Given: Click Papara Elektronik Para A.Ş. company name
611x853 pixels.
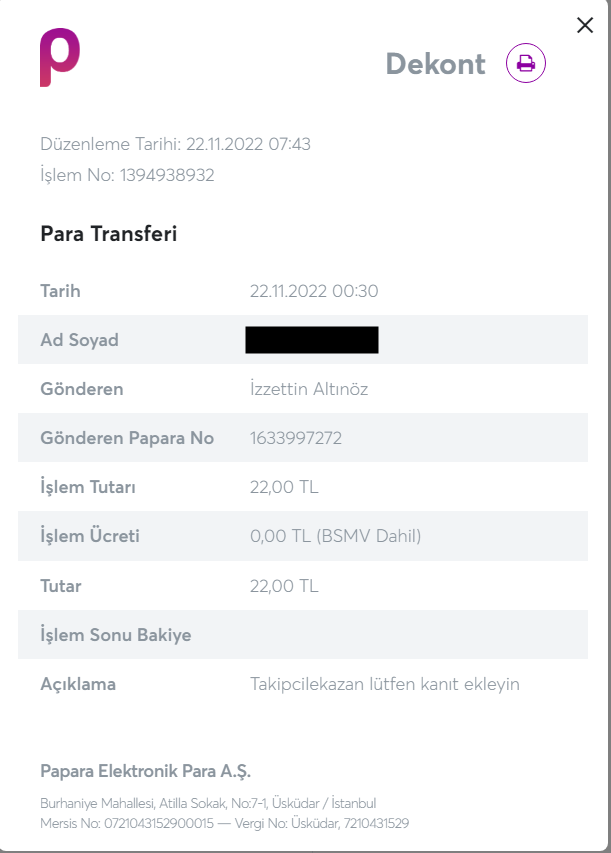Looking at the screenshot, I should coord(145,771).
